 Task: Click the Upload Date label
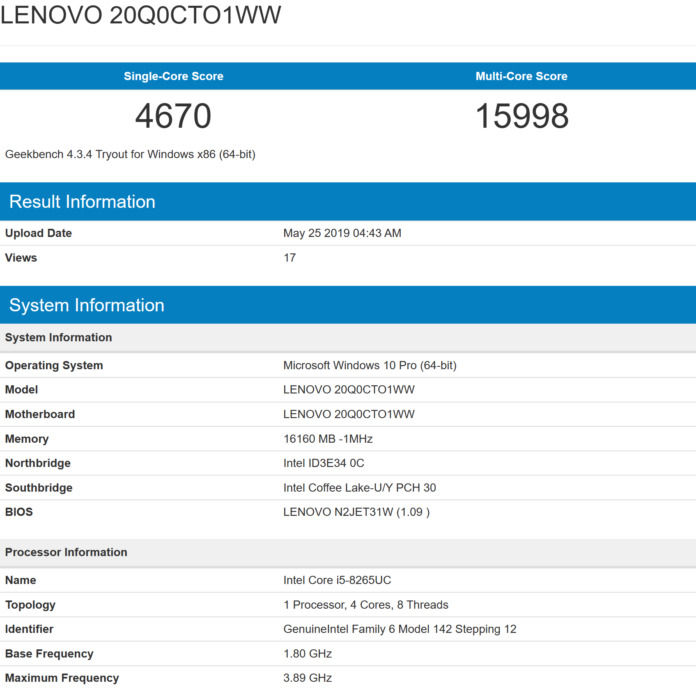[38, 233]
